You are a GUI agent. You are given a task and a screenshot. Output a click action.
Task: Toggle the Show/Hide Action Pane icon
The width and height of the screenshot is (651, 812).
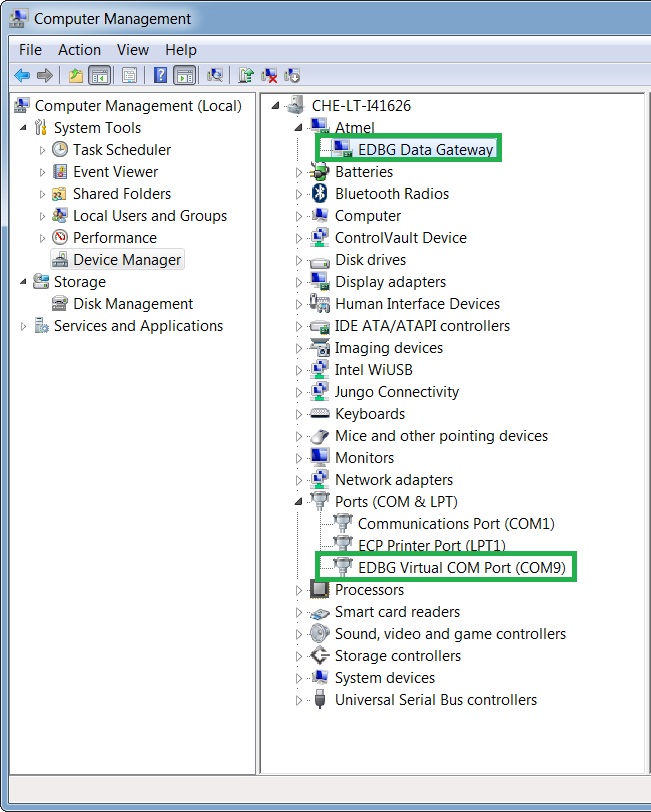tap(185, 76)
